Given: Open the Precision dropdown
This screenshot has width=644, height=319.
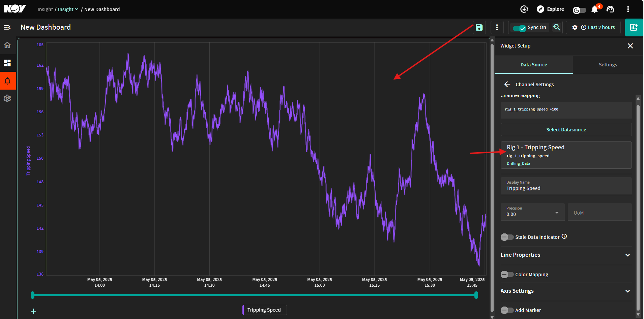Looking at the screenshot, I should 532,212.
